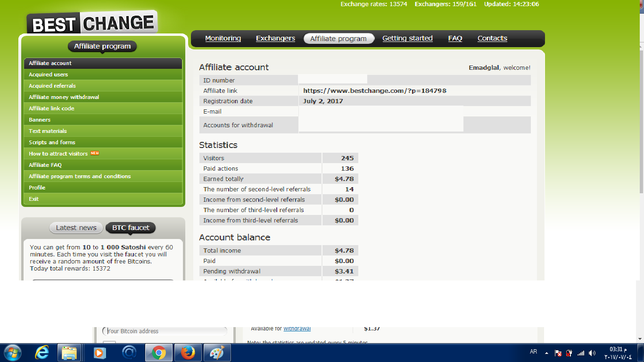Select the Affiliate program top tab
This screenshot has height=362, width=644.
click(x=339, y=39)
